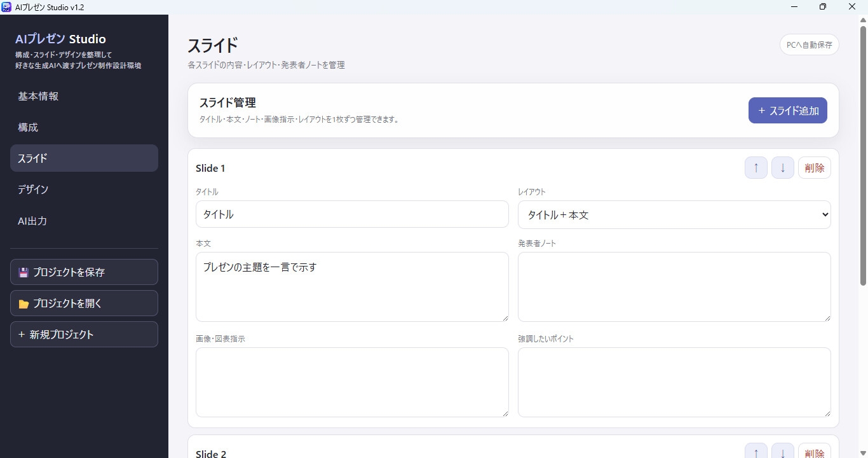Click the AIプレゼン Studio sidebar title

click(x=60, y=39)
